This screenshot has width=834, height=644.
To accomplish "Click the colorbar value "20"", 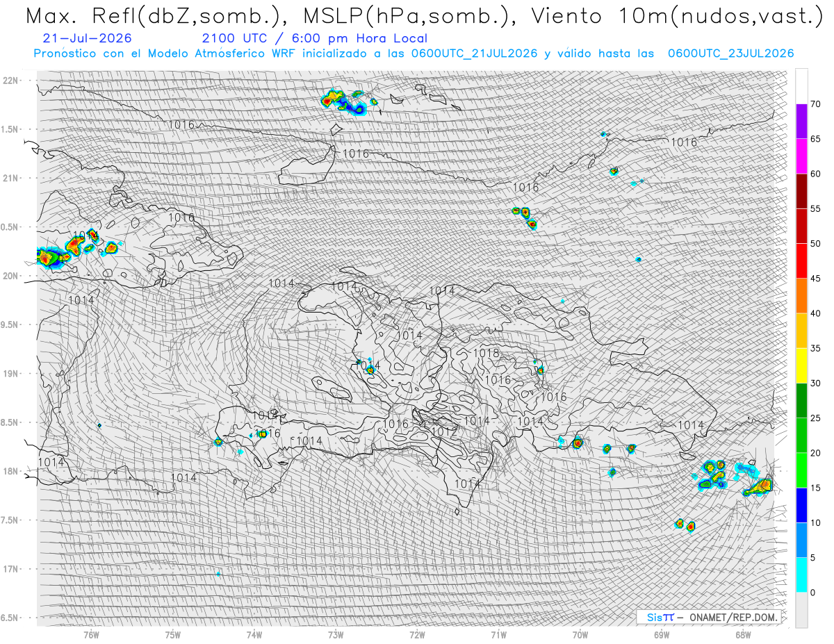I will click(x=815, y=453).
